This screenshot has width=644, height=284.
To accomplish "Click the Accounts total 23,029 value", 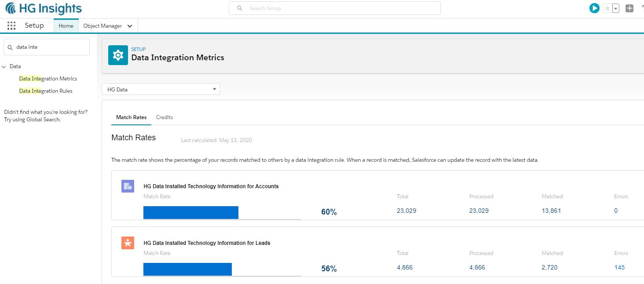I will pos(406,211).
